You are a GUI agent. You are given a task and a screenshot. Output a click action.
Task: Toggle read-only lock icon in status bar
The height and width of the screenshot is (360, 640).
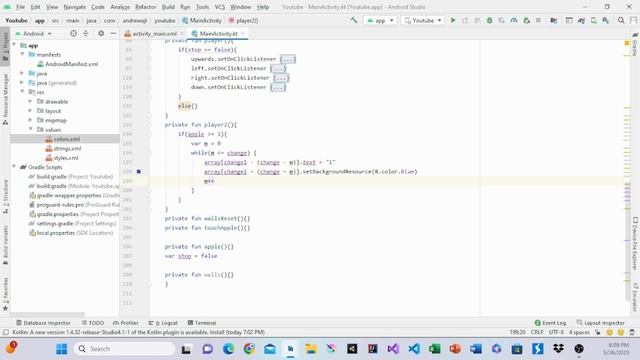click(598, 332)
